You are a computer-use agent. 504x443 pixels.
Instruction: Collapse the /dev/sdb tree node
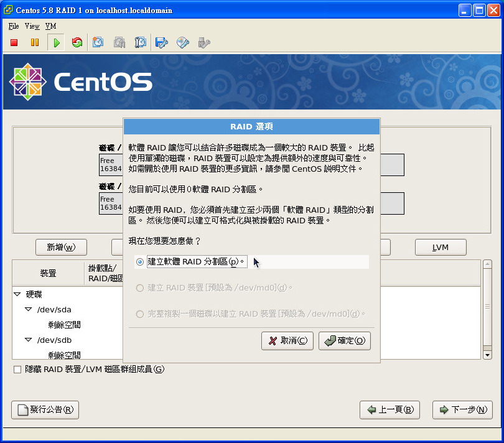click(x=28, y=340)
